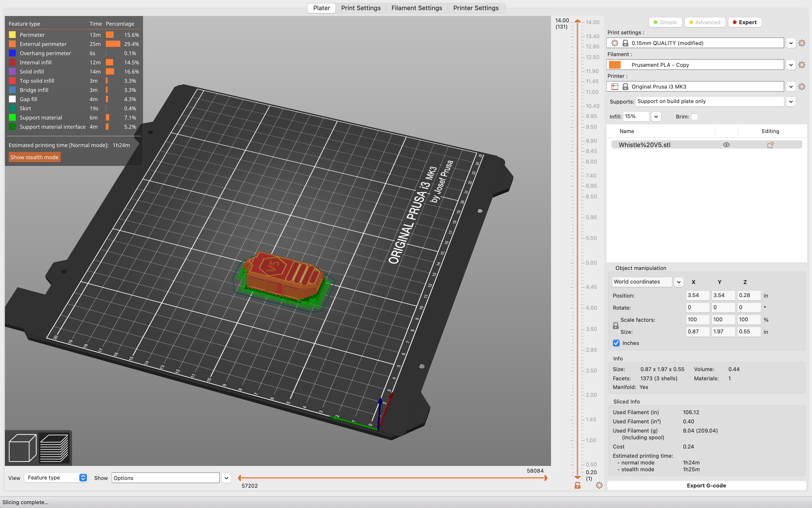
Task: Open filament settings gear next to Prusament PLA
Action: (802, 65)
